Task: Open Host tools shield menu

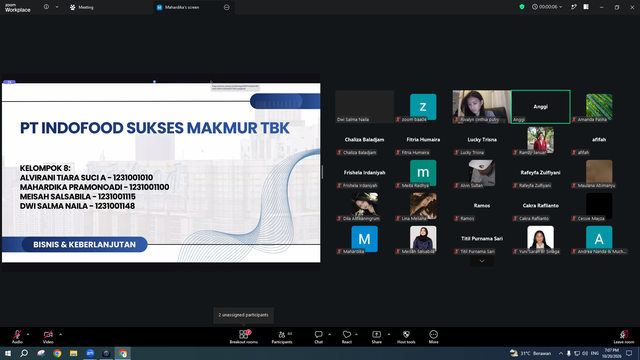Action: pyautogui.click(x=406, y=337)
